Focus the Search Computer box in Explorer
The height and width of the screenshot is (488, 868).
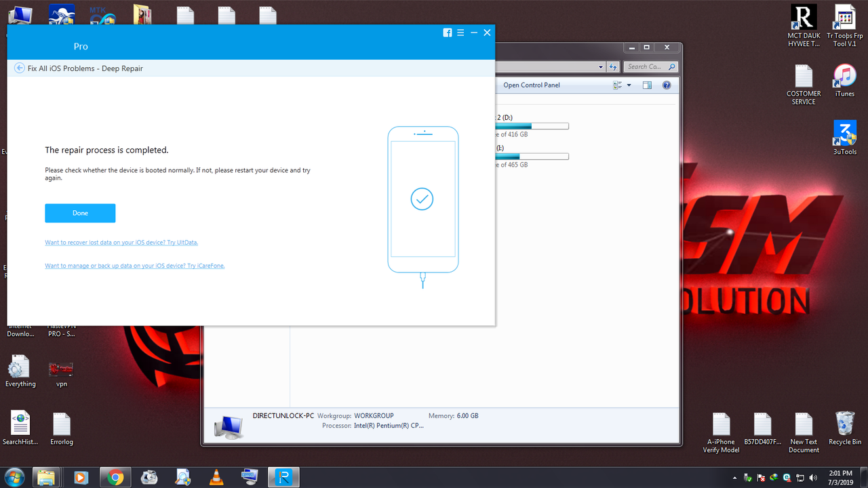point(651,67)
